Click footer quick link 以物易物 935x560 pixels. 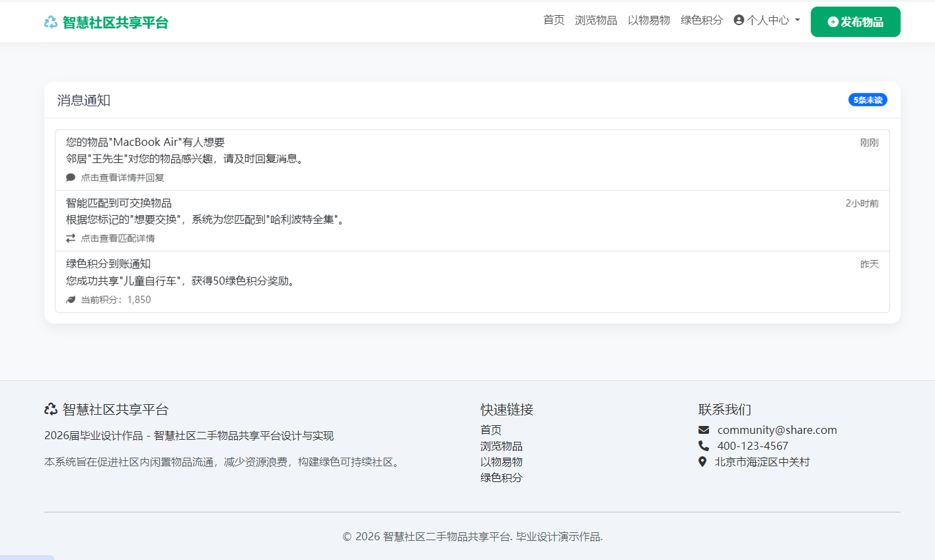(x=502, y=462)
